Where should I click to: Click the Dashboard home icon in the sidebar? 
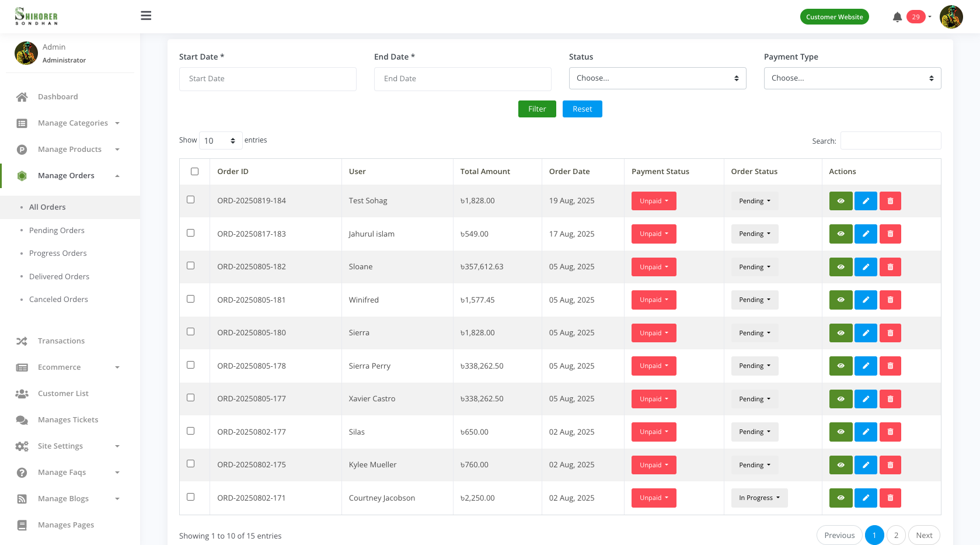click(22, 97)
